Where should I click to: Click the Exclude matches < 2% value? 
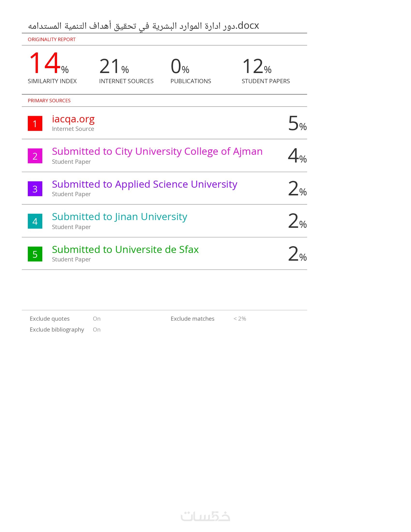coord(240,319)
